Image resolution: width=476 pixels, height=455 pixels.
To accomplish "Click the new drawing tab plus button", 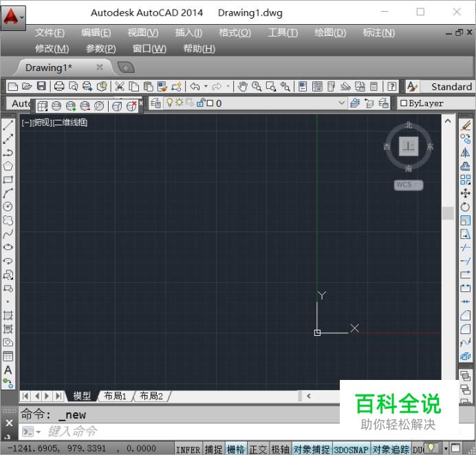I will (x=126, y=67).
